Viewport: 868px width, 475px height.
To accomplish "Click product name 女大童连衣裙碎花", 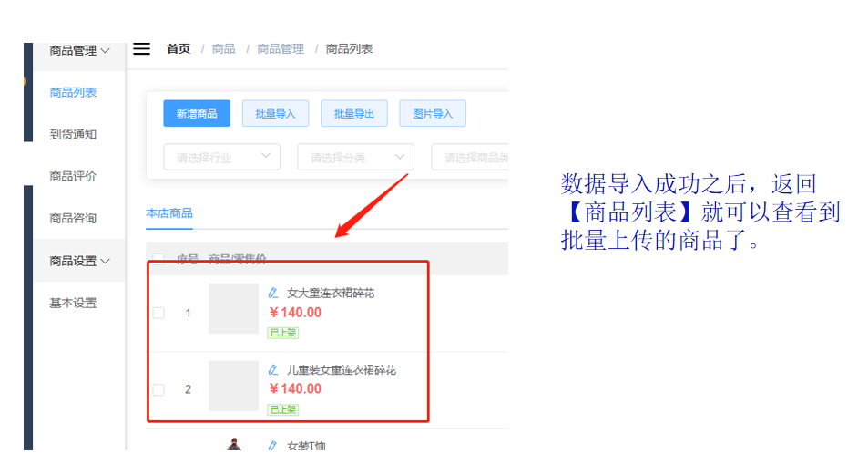I will [331, 294].
